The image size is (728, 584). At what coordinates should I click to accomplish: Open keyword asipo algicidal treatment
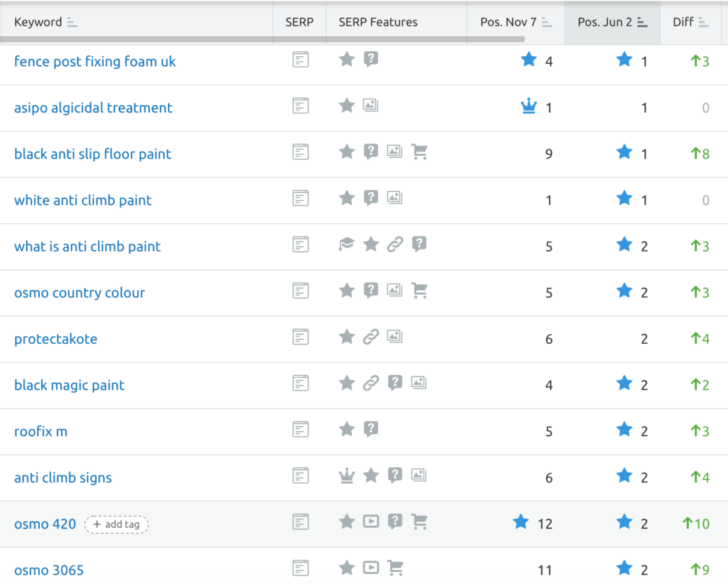[93, 107]
